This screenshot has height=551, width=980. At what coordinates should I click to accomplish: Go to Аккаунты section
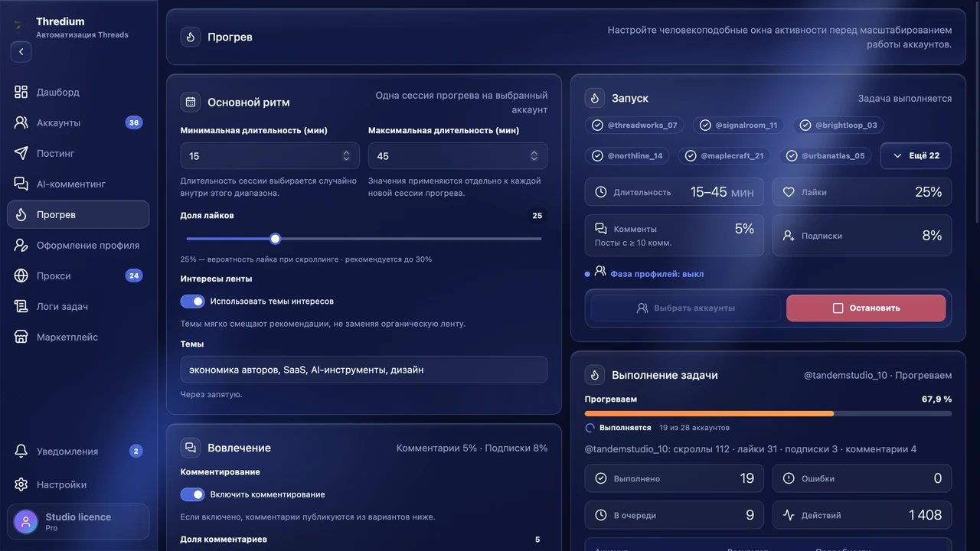pos(78,122)
